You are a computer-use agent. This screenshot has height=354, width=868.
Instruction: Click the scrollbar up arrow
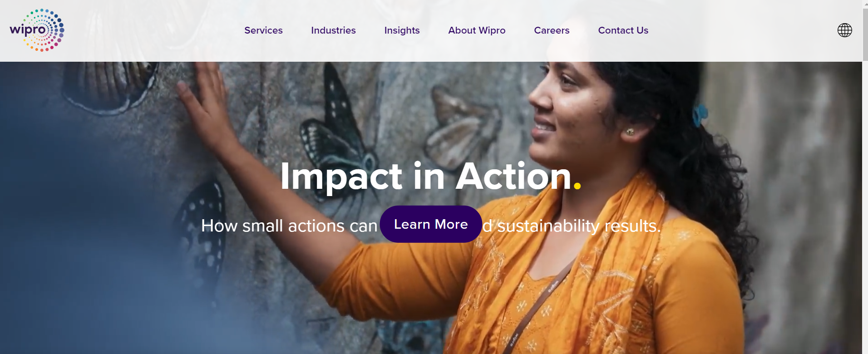coord(865,4)
